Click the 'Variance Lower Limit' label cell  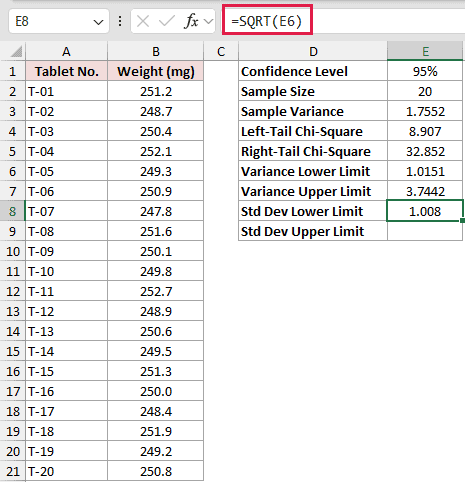pos(313,171)
